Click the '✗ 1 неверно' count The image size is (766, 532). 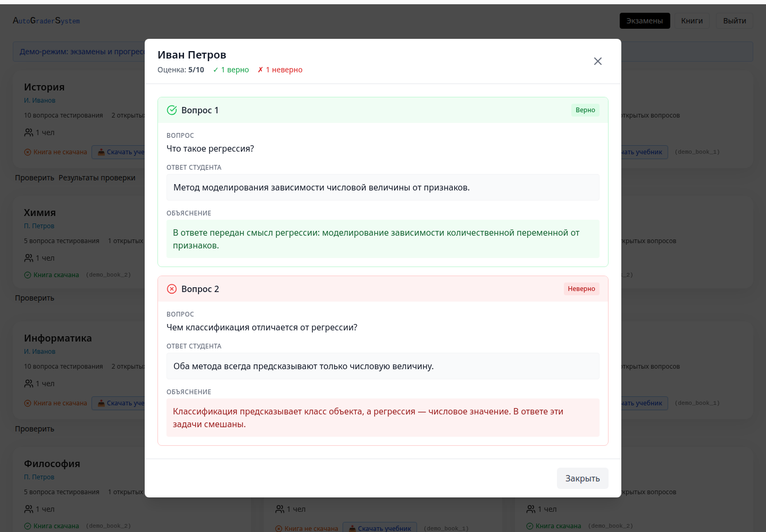pyautogui.click(x=280, y=70)
